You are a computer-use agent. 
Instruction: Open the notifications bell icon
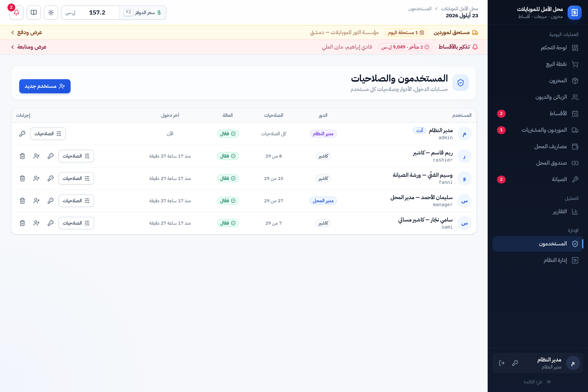pos(16,13)
